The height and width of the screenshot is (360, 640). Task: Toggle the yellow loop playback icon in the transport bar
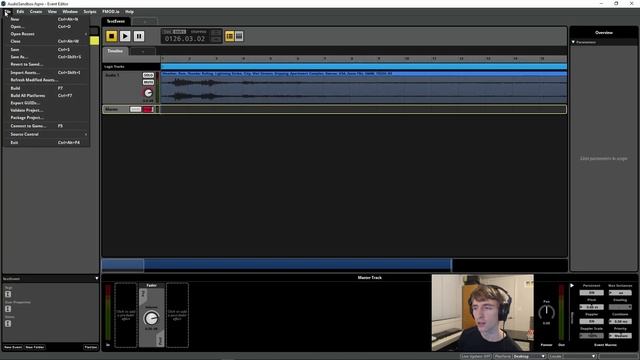click(230, 36)
